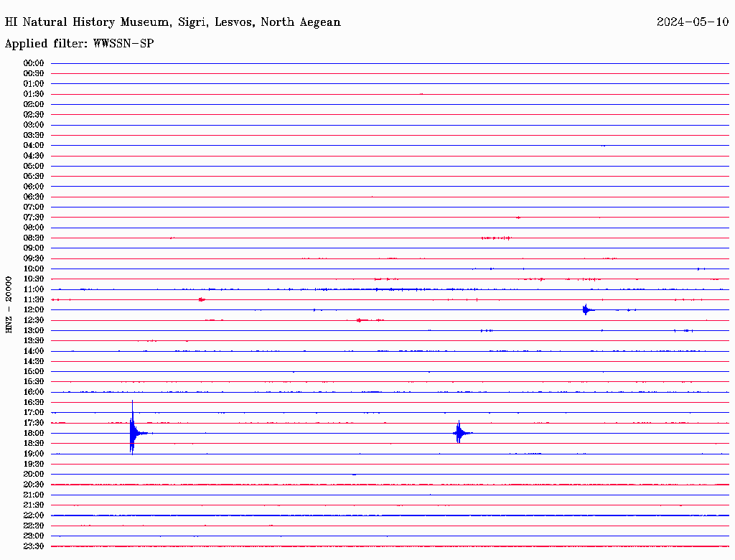This screenshot has width=735, height=560.
Task: Click the red cluster of spikes on the 08:30 trace
Action: click(496, 238)
